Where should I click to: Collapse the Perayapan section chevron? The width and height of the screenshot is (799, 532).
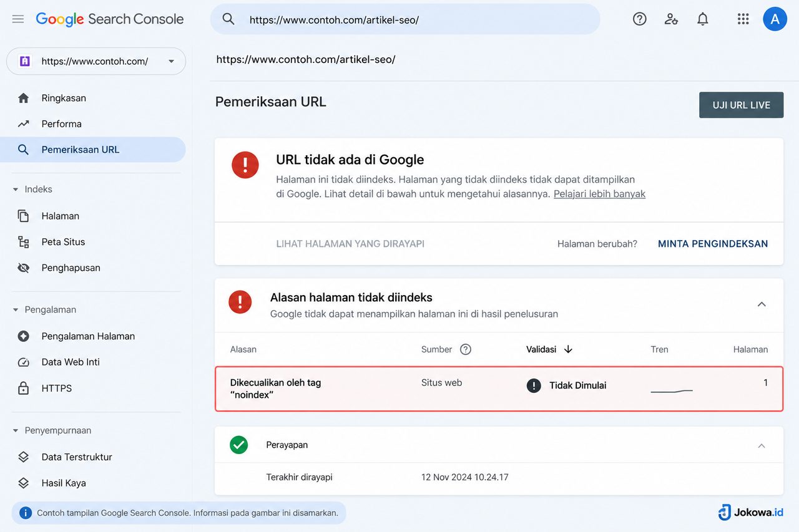762,445
